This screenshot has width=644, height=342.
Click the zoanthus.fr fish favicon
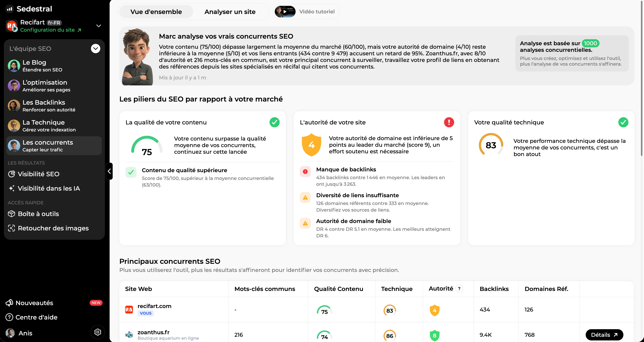(129, 335)
